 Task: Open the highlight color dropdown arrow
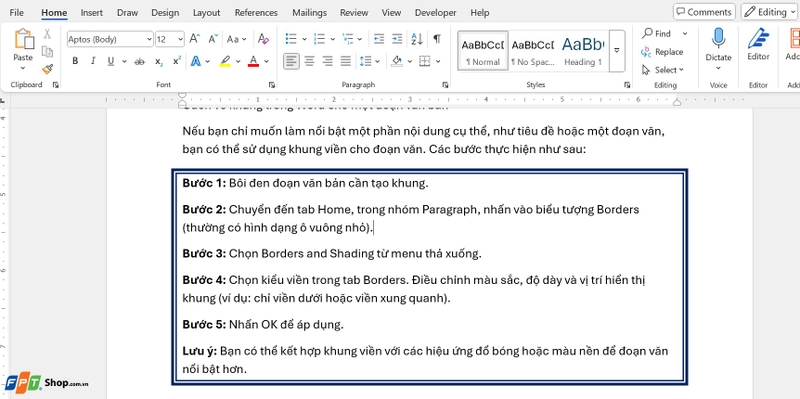point(238,62)
